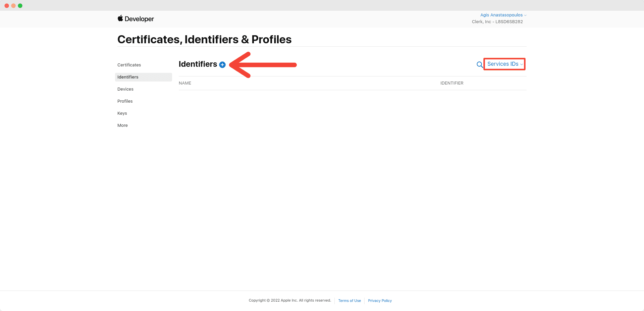Click the Apple Developer logo
The image size is (644, 311).
pyautogui.click(x=136, y=19)
